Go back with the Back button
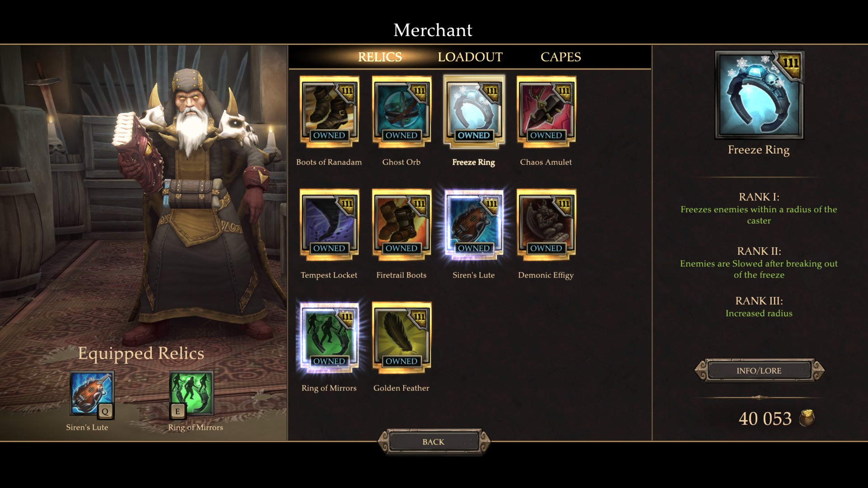868x488 pixels. point(434,442)
